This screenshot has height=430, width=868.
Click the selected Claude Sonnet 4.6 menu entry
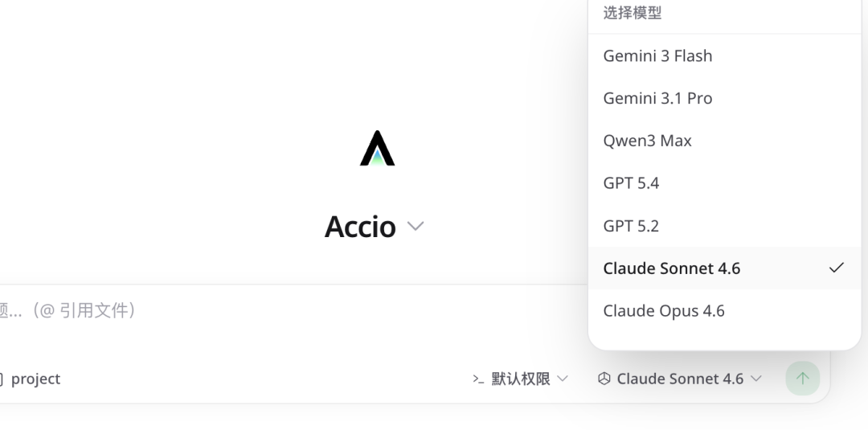tap(671, 268)
